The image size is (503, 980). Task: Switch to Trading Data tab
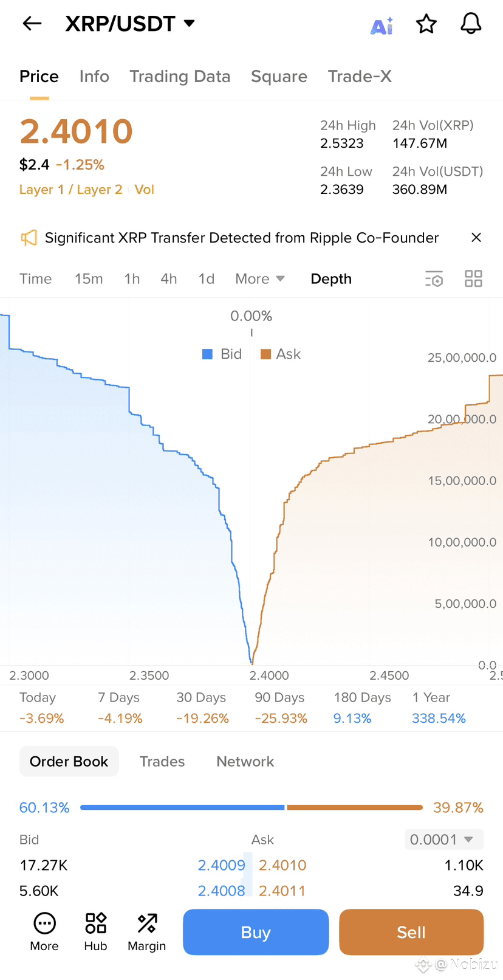click(x=180, y=77)
